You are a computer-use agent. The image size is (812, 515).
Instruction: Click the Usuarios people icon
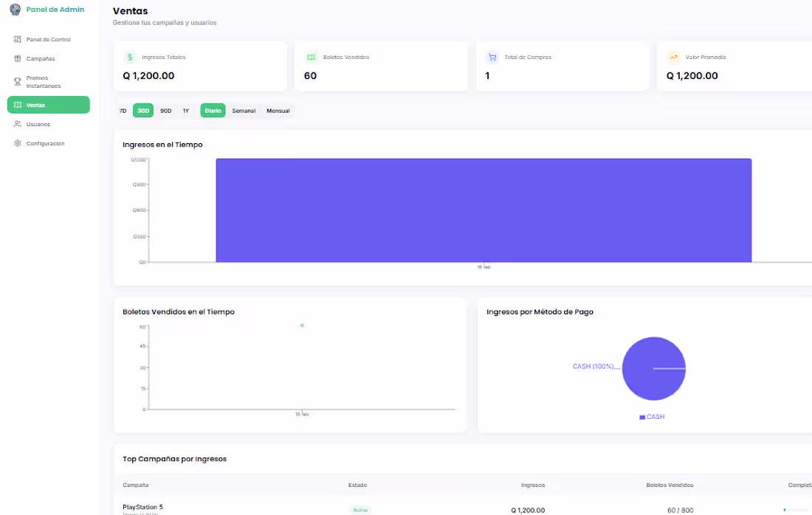click(18, 124)
